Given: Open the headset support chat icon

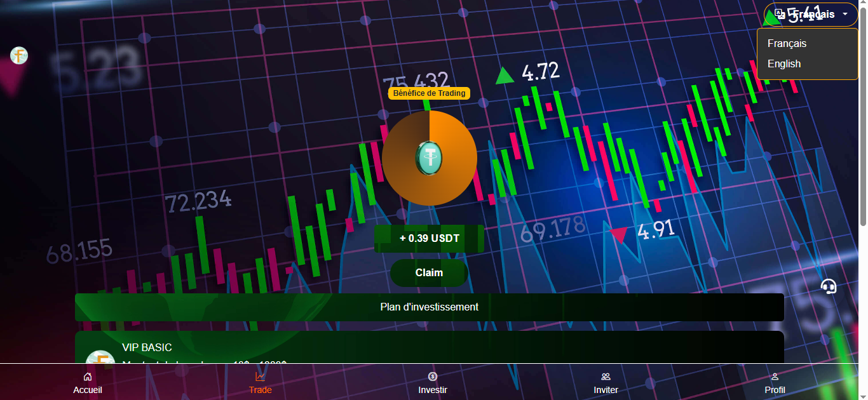Looking at the screenshot, I should click(x=829, y=286).
